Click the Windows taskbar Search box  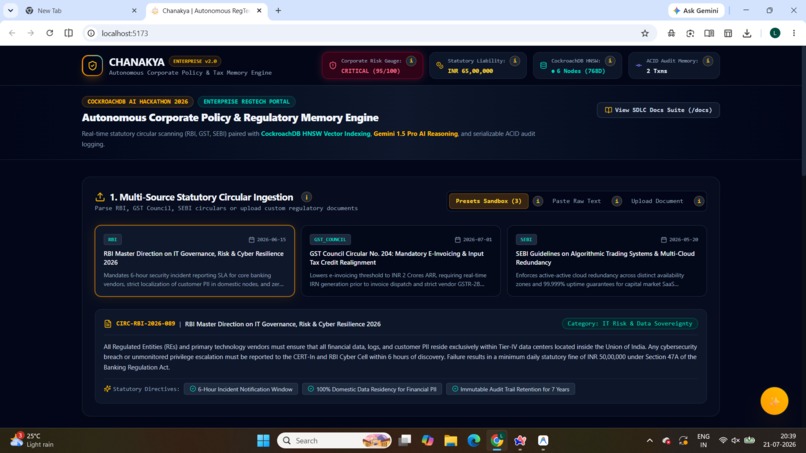pyautogui.click(x=334, y=441)
